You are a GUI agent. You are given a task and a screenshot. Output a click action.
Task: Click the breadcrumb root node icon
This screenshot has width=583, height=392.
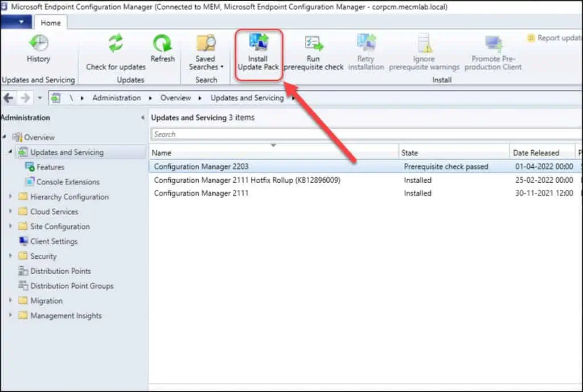point(56,98)
